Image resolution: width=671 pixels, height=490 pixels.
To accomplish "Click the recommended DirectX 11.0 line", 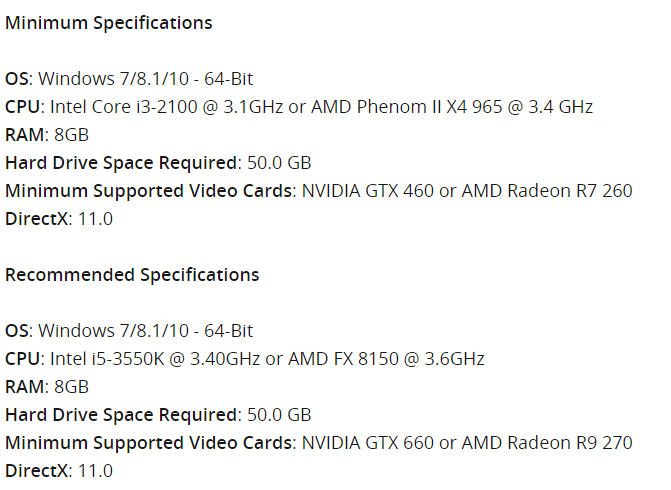I will point(59,471).
